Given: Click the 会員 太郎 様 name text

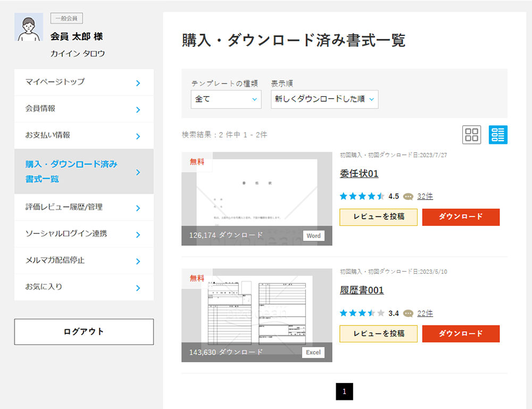Looking at the screenshot, I should pos(77,36).
